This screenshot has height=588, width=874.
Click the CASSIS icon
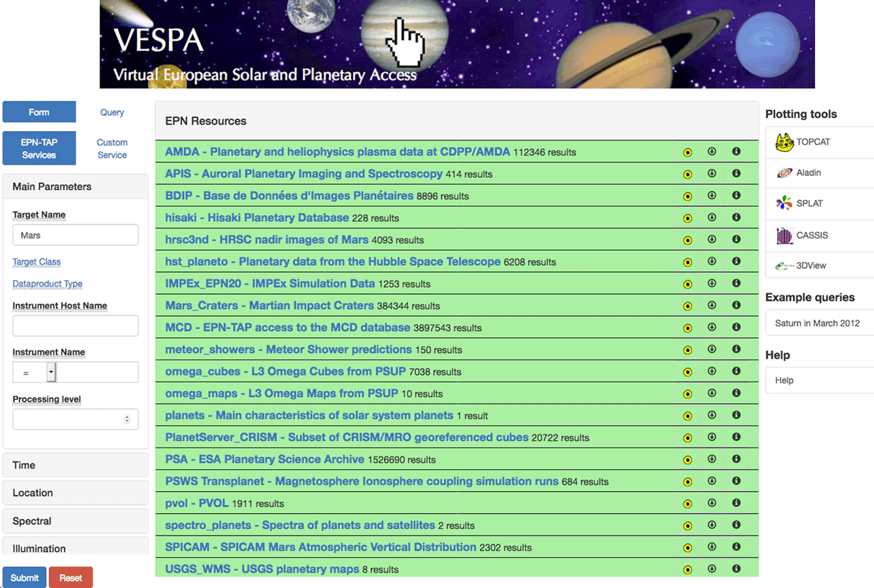pos(784,235)
